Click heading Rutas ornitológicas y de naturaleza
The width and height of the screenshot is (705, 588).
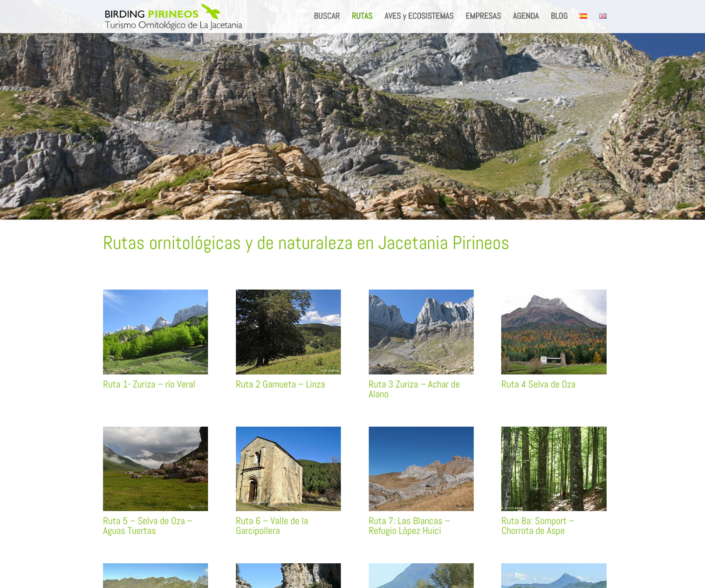point(306,243)
